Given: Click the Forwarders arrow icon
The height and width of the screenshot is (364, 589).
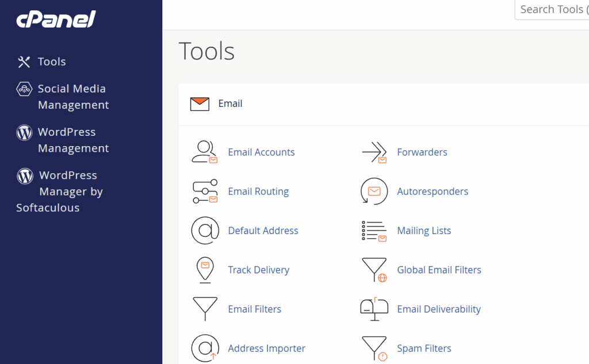Looking at the screenshot, I should click(374, 152).
